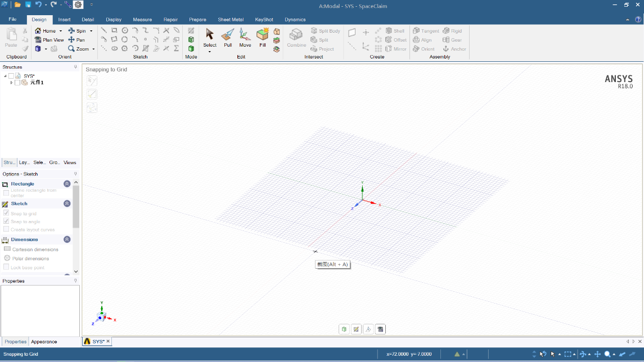The image size is (644, 362).
Task: Open the Zoom dropdown arrow
Action: coord(93,49)
